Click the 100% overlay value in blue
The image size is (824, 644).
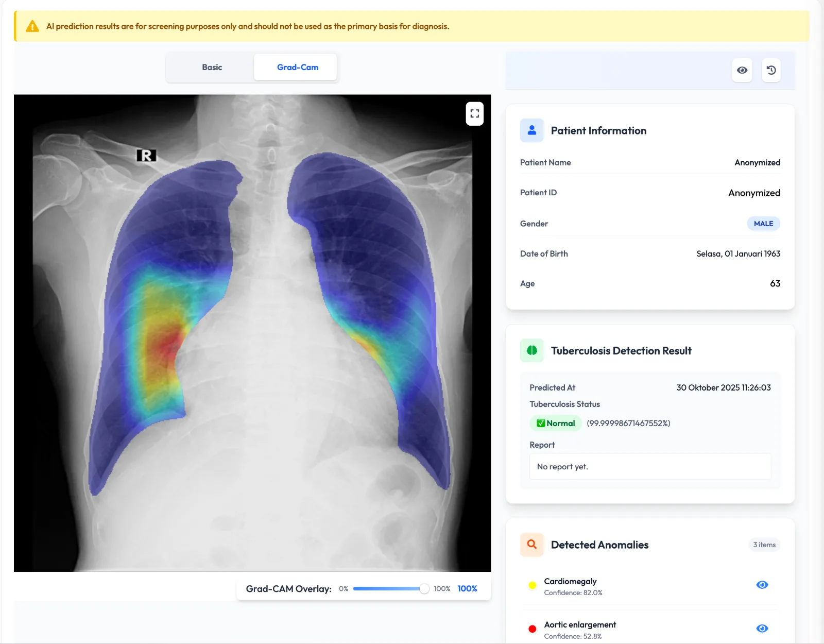(x=467, y=589)
